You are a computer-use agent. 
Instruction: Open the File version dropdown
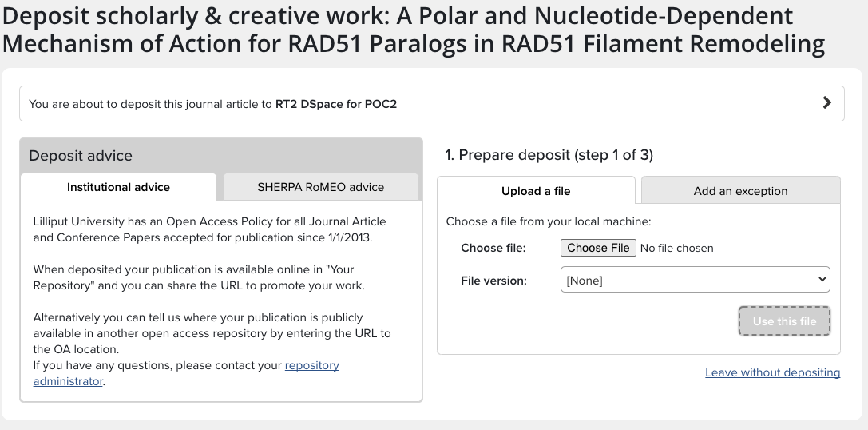pos(695,281)
